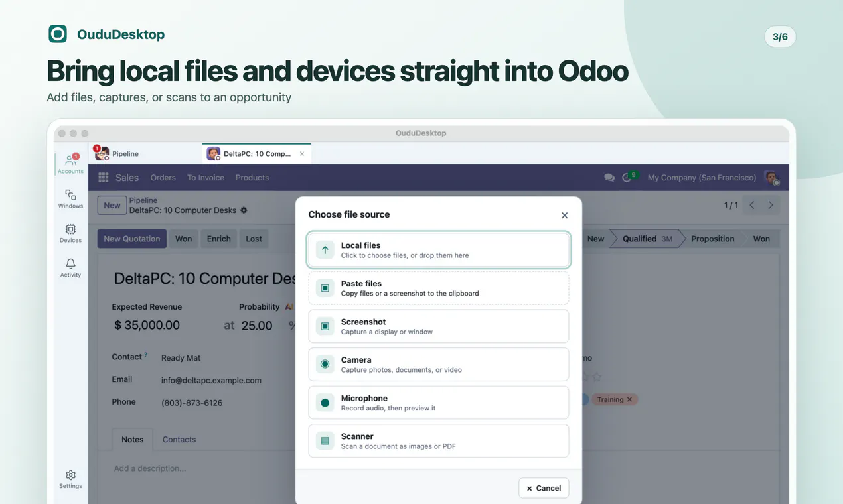Select the Qualified pipeline stage

pos(647,239)
